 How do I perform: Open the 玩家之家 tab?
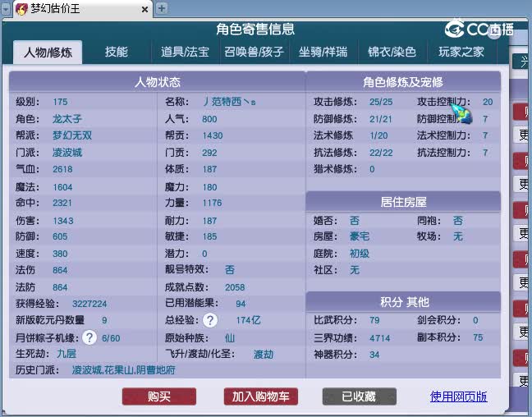click(461, 52)
